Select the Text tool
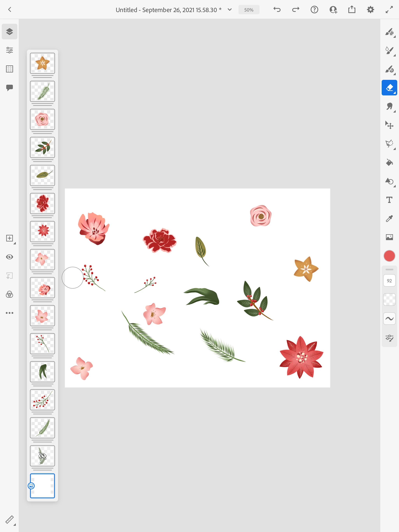The height and width of the screenshot is (532, 399). [x=389, y=200]
